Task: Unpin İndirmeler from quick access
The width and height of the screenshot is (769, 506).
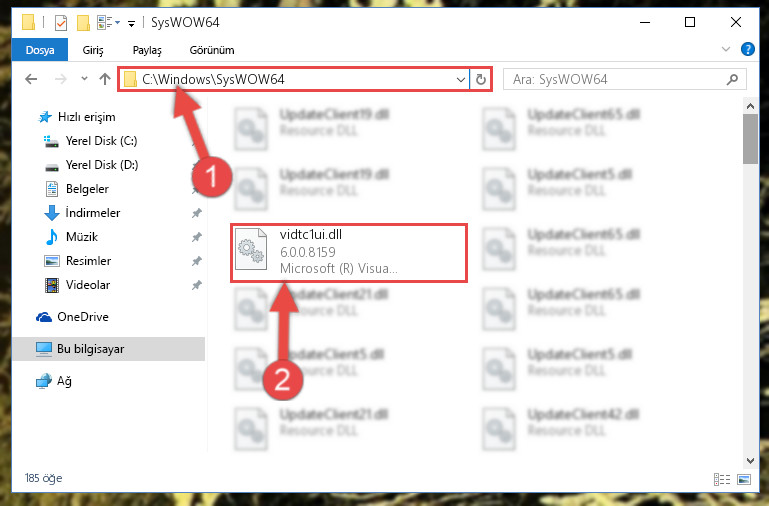Action: click(x=196, y=213)
